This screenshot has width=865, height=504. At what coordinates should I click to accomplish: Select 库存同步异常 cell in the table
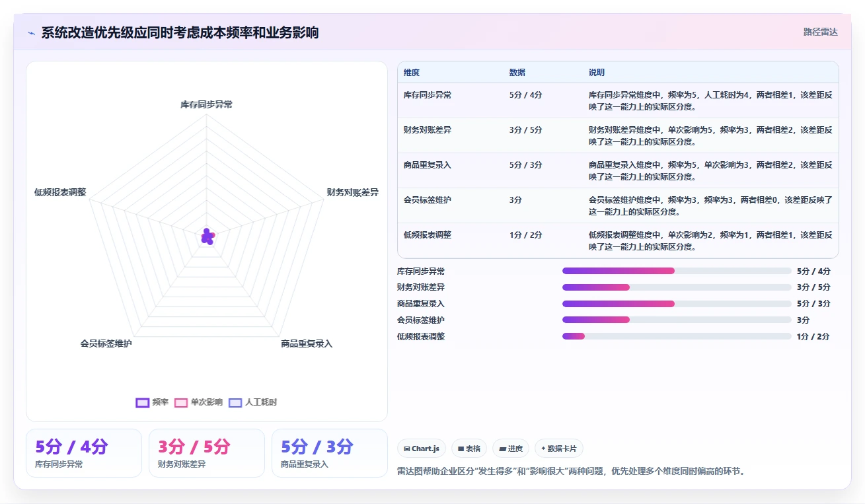click(x=428, y=94)
